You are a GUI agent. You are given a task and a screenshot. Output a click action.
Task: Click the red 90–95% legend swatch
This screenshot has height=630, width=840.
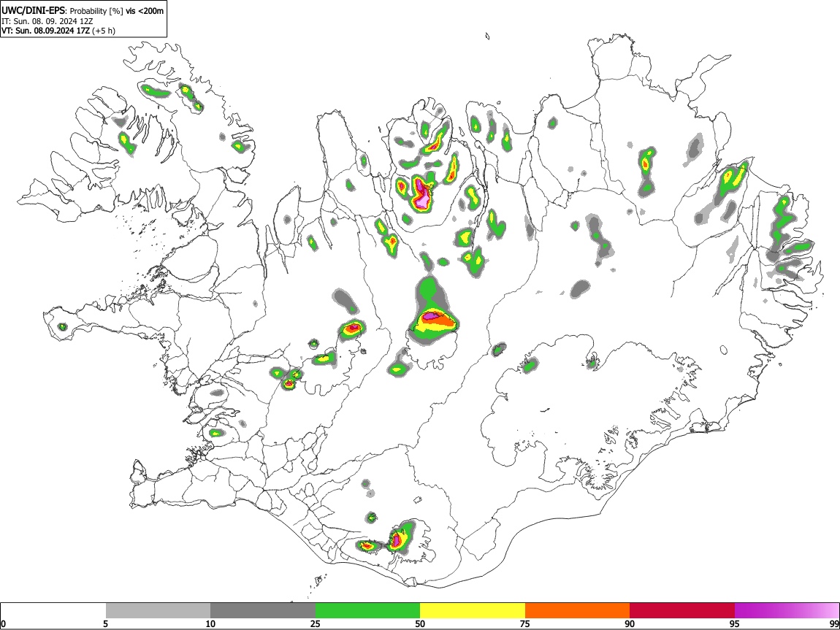[682, 611]
